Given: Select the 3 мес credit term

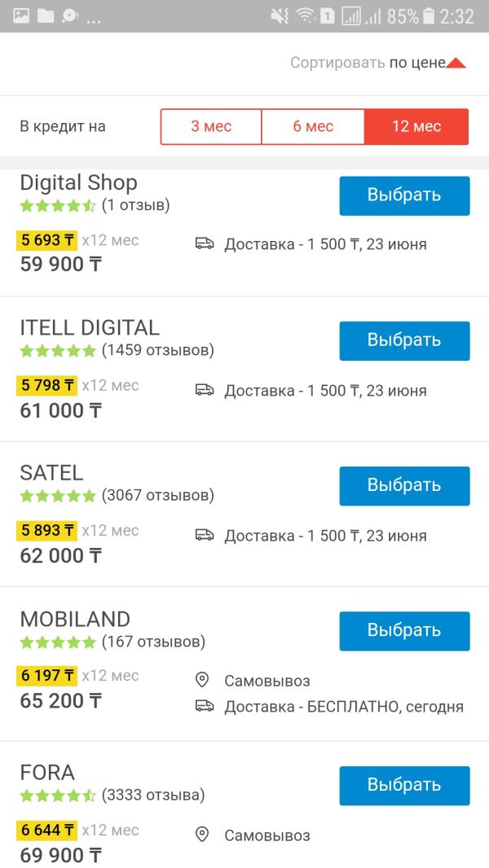Looking at the screenshot, I should [211, 126].
